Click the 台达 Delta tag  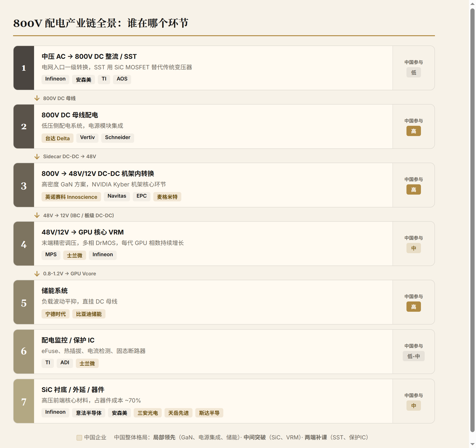pos(57,138)
